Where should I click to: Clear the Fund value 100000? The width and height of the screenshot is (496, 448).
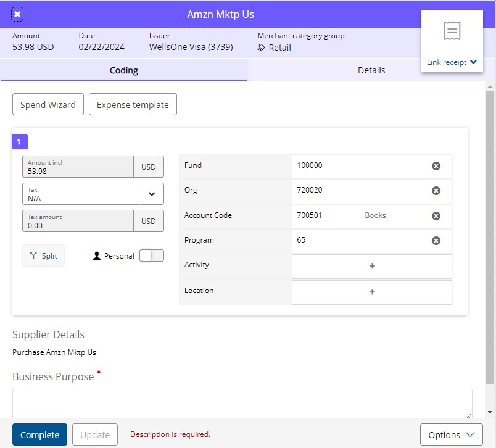(x=436, y=166)
